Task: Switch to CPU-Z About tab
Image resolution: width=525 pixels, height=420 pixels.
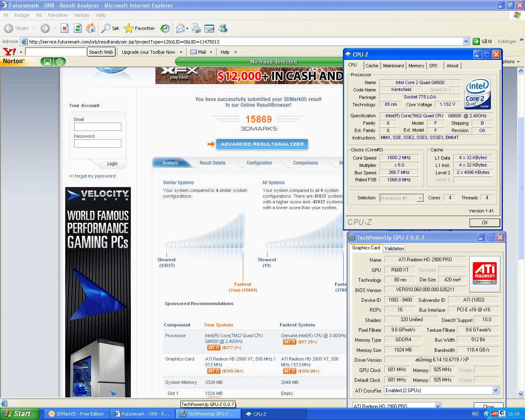Action: (452, 66)
